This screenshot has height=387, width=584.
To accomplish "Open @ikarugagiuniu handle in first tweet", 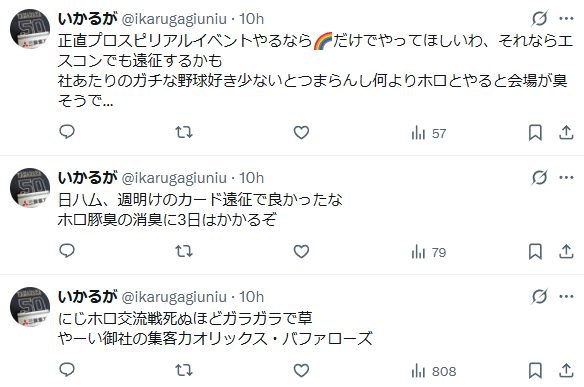I will tap(174, 19).
